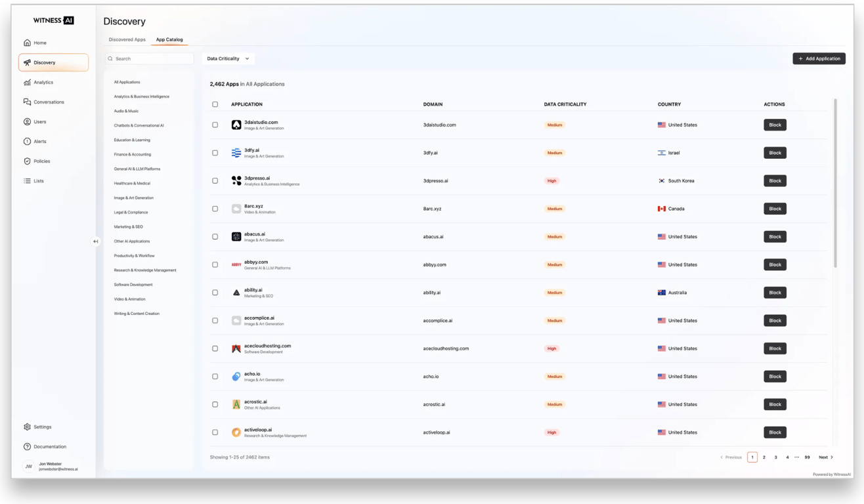This screenshot has width=864, height=504.
Task: Check the 3dfy.ai row checkbox
Action: (215, 153)
